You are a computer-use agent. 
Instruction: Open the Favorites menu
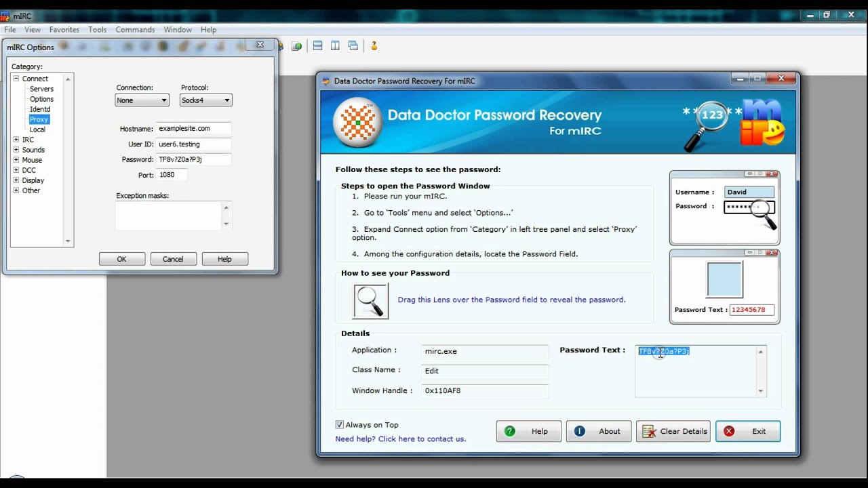64,30
